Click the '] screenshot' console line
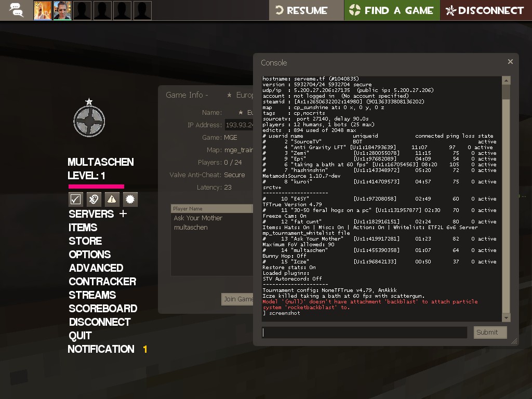Screen dimensions: 532x399 coord(282,313)
